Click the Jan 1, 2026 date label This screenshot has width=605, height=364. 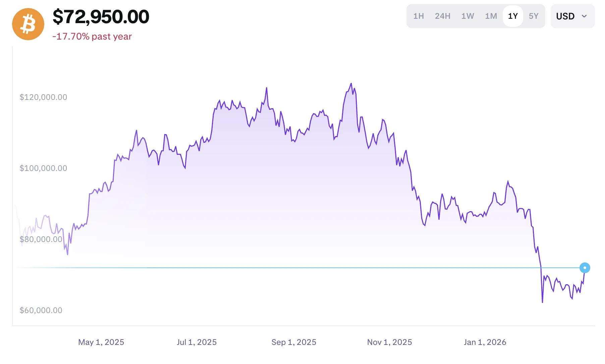[x=485, y=342]
